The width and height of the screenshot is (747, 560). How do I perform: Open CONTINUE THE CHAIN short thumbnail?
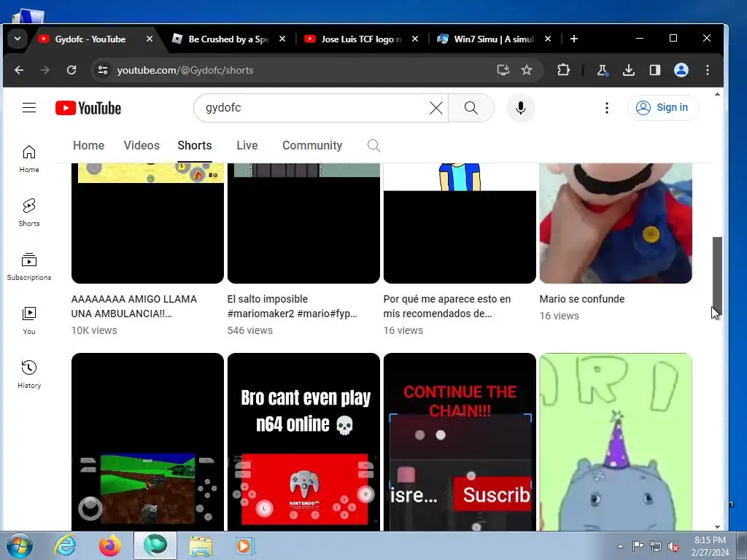pyautogui.click(x=460, y=442)
